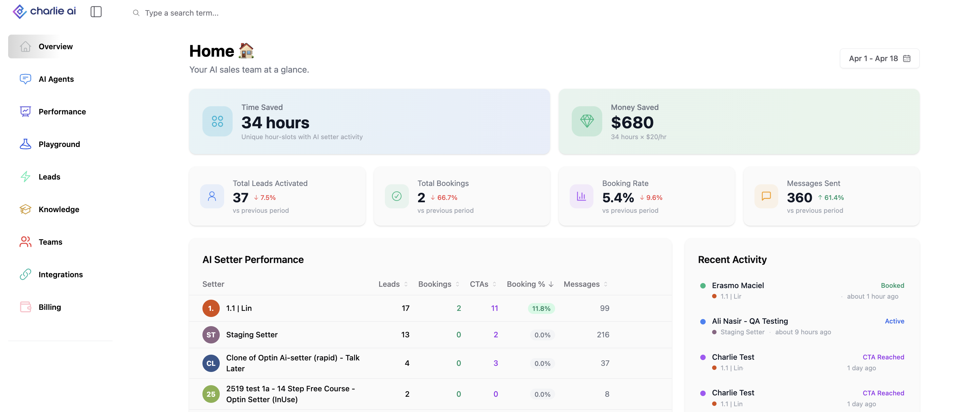Image resolution: width=980 pixels, height=412 pixels.
Task: Toggle the sidebar collapse icon
Action: 96,12
